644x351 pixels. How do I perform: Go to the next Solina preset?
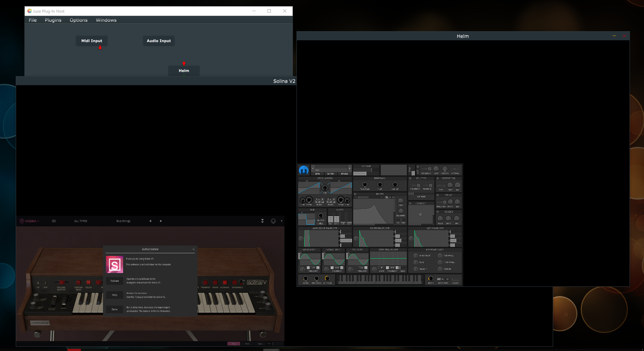161,221
